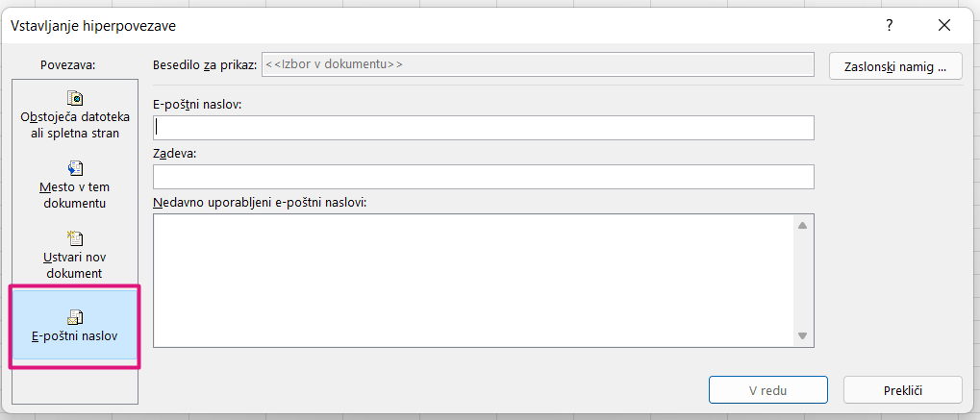Cancel using the Prekliči button

point(902,390)
